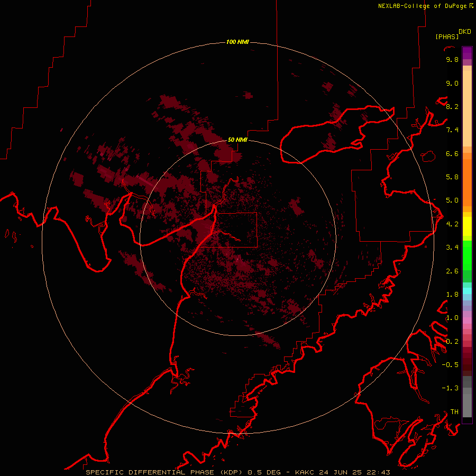This screenshot has width=476, height=476.
Task: Pick the green segment of the color bar
Action: tap(467, 255)
